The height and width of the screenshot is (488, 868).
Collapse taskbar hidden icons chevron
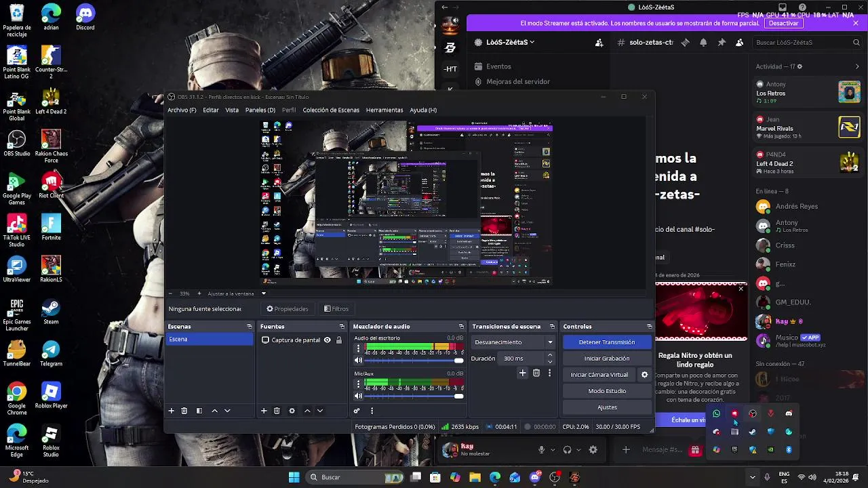point(752,477)
